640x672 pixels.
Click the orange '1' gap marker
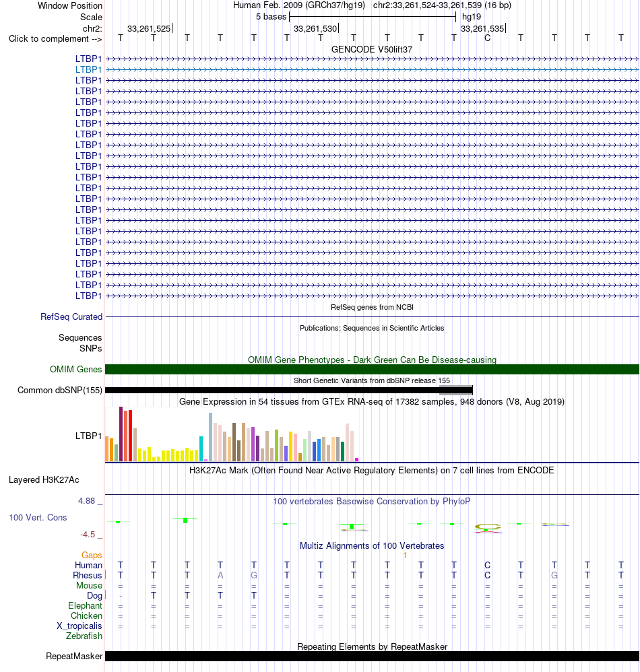click(405, 555)
